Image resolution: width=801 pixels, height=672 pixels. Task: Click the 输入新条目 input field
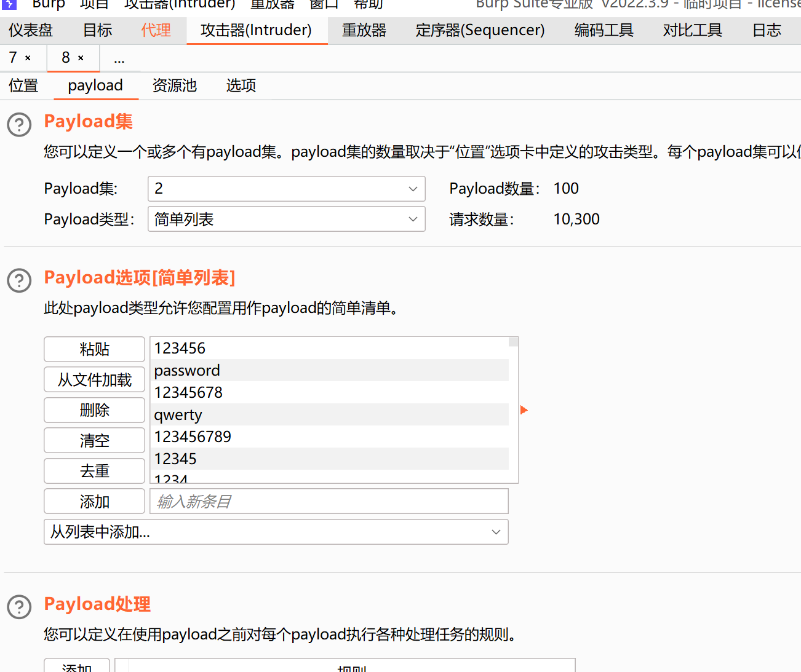tap(329, 501)
